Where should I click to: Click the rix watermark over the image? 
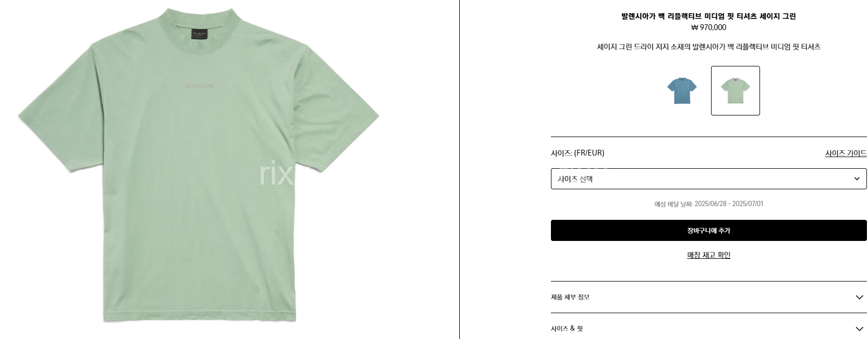pos(276,175)
